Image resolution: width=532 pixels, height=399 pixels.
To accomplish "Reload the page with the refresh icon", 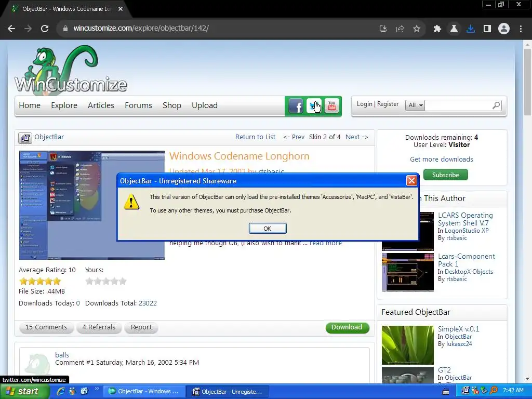I will coord(45,29).
